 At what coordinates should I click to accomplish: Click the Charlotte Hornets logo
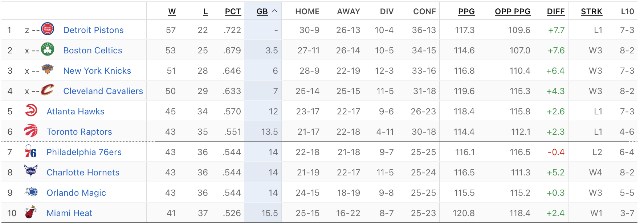pyautogui.click(x=31, y=171)
